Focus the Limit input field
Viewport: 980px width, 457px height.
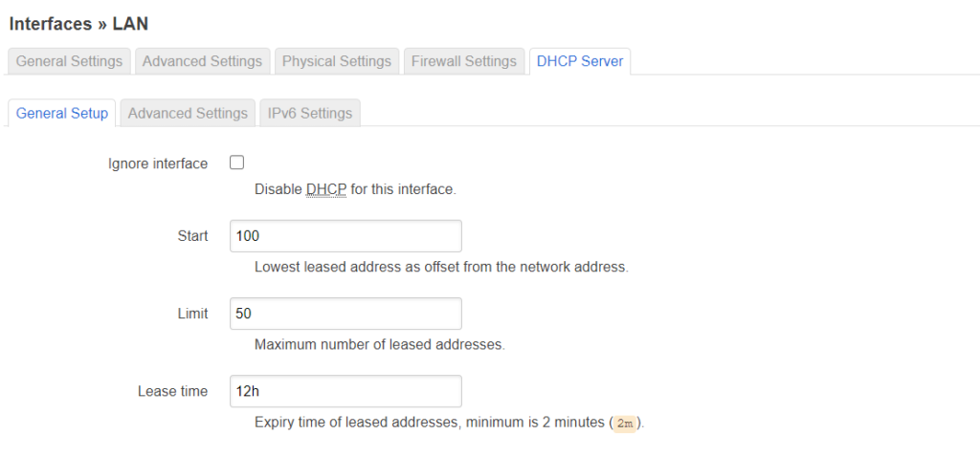coord(345,314)
